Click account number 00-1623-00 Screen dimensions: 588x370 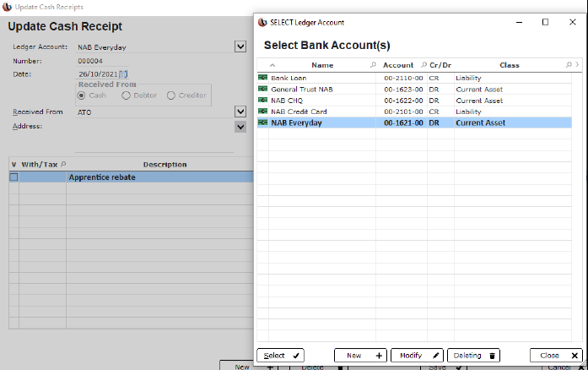click(403, 89)
